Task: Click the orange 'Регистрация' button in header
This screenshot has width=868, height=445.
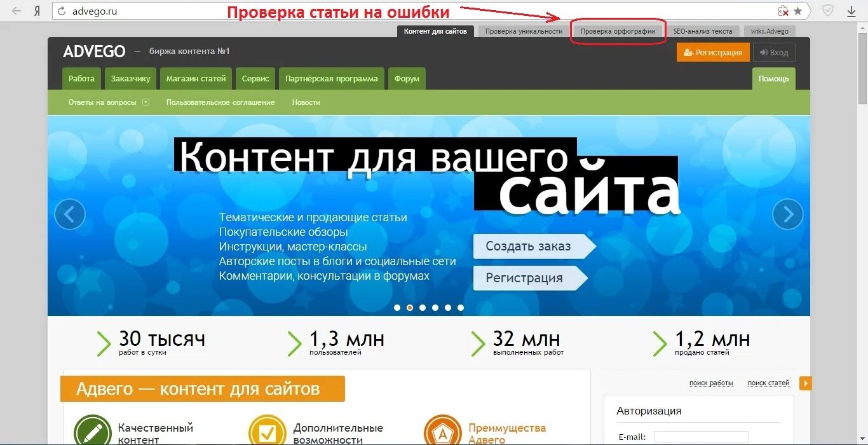Action: click(713, 53)
